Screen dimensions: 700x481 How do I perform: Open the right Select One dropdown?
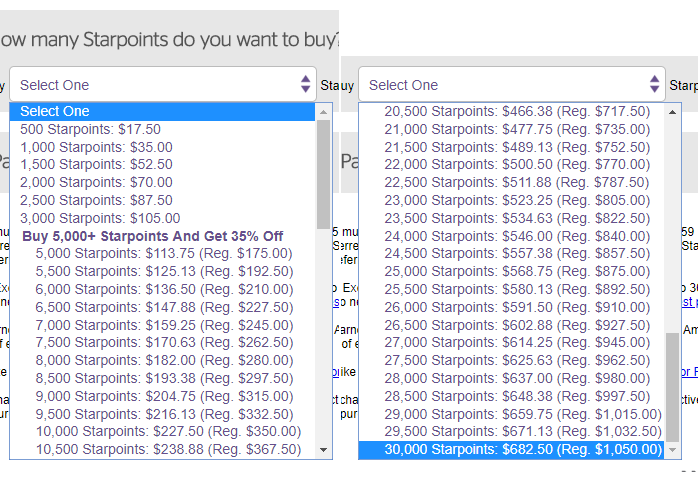pos(512,84)
